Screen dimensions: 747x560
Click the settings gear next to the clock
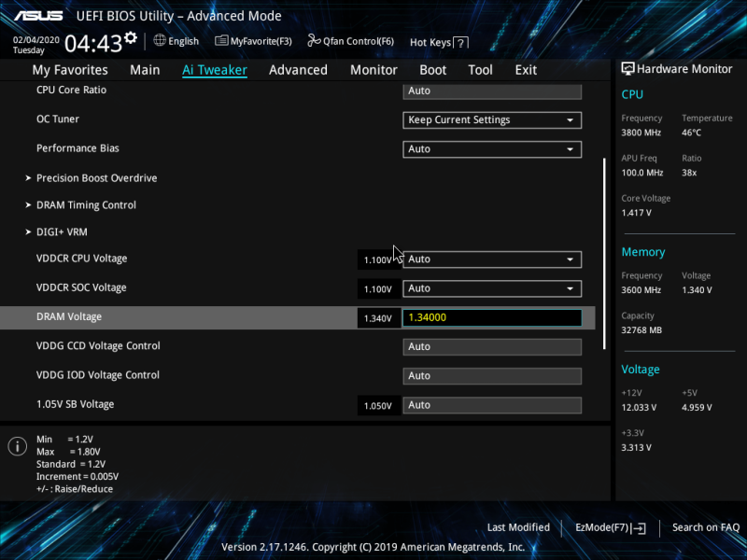pos(131,37)
